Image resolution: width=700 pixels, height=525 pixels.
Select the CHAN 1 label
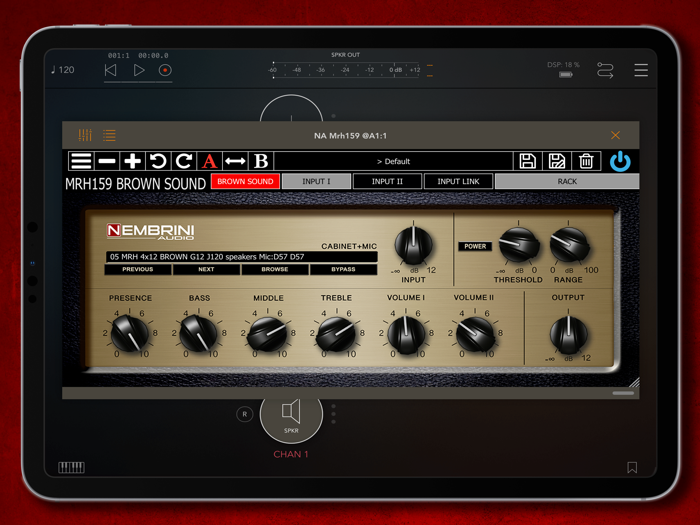[x=291, y=454]
